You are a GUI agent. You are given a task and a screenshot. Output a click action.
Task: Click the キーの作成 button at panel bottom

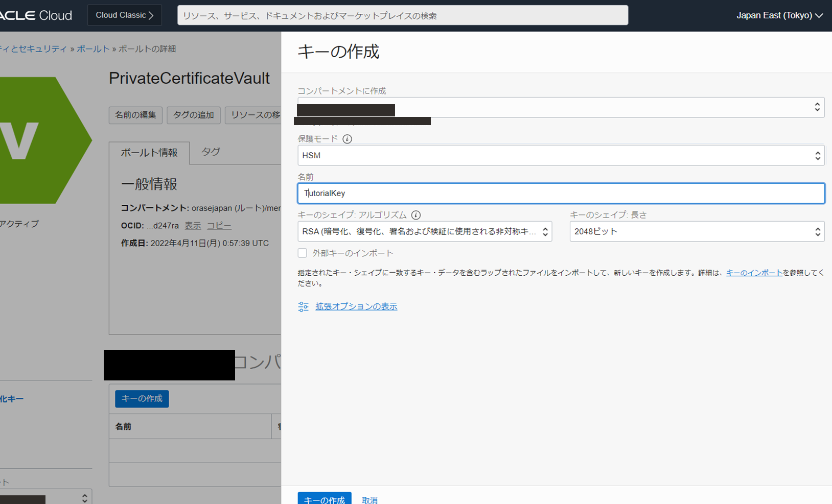pos(324,499)
